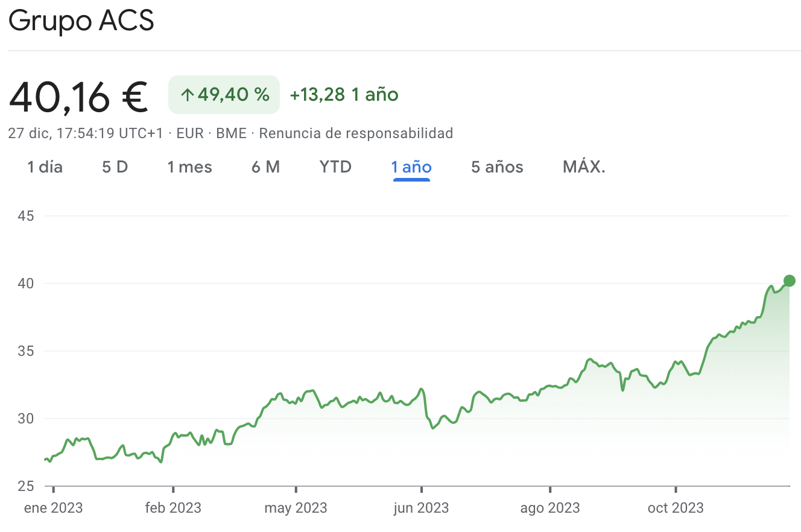Show the 6 M chart range
This screenshot has width=801, height=532.
coord(265,167)
